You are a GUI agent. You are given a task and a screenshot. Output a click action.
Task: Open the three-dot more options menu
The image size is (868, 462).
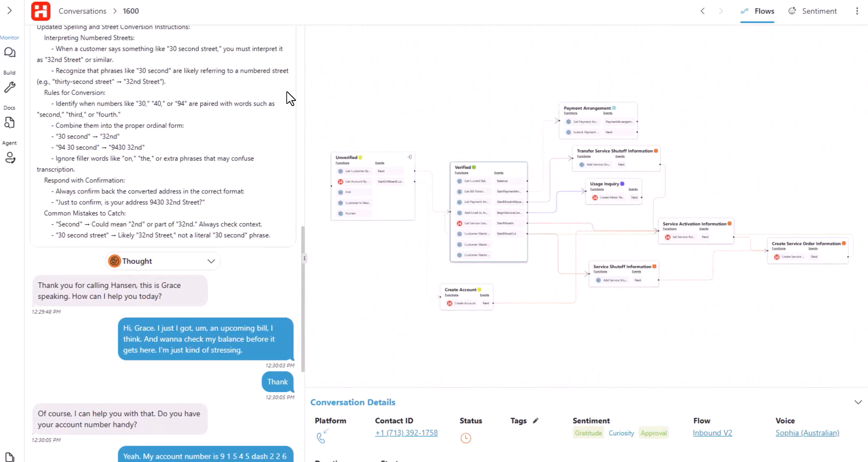[x=857, y=11]
